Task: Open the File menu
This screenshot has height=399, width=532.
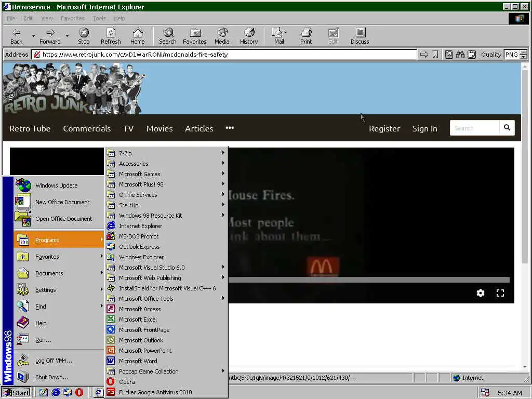Action: pyautogui.click(x=11, y=18)
